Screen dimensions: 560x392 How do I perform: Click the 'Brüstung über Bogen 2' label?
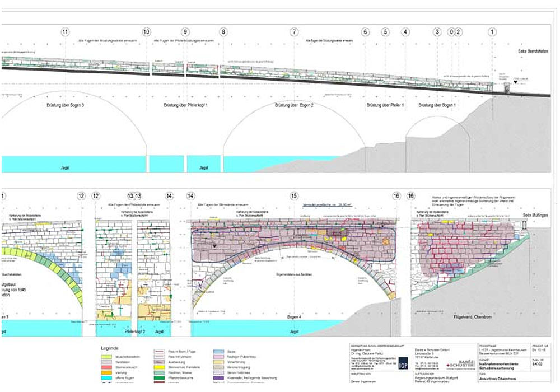pos(294,105)
